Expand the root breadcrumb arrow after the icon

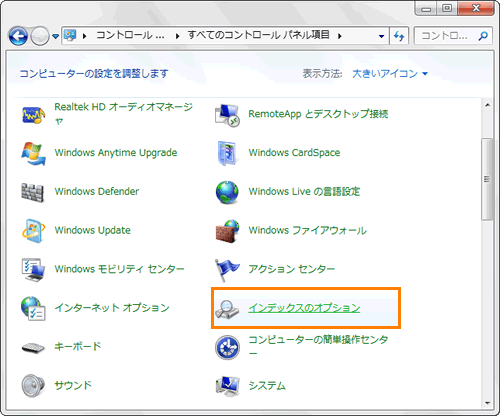pos(85,36)
